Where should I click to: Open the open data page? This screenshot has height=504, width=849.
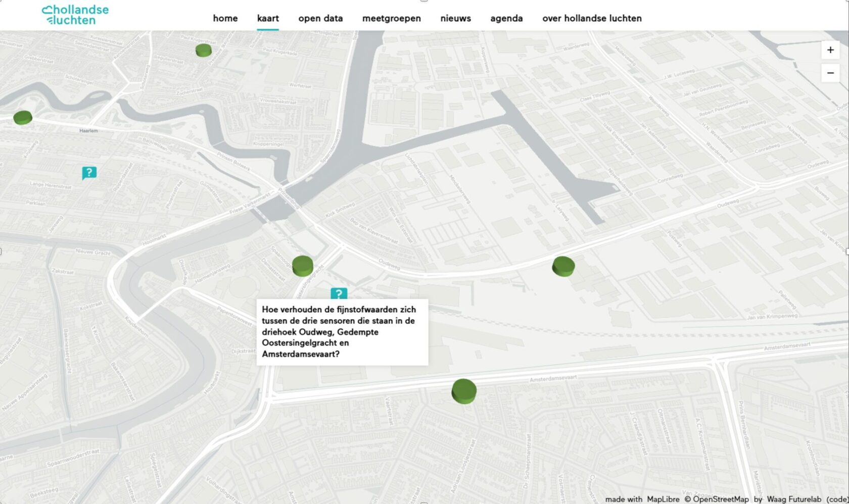click(x=320, y=18)
